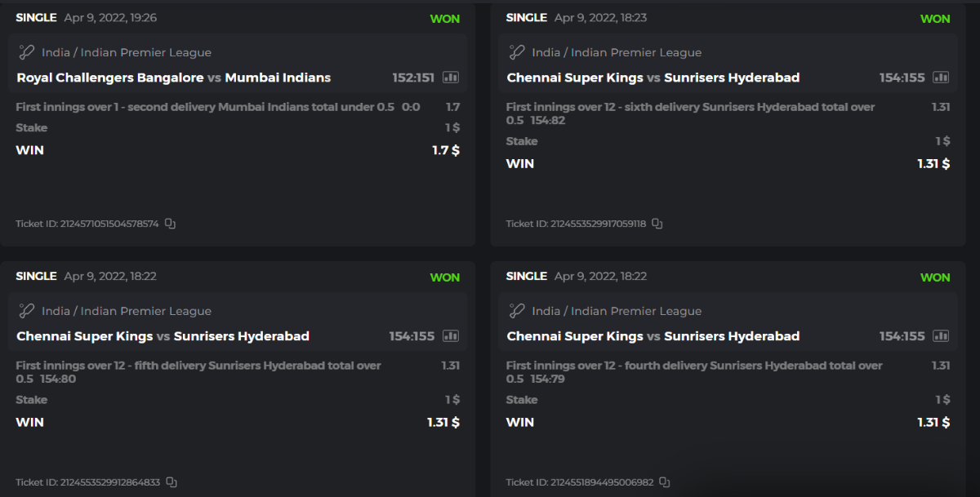Copy ticket ID ending in 864833
The height and width of the screenshot is (497, 980).
(171, 482)
